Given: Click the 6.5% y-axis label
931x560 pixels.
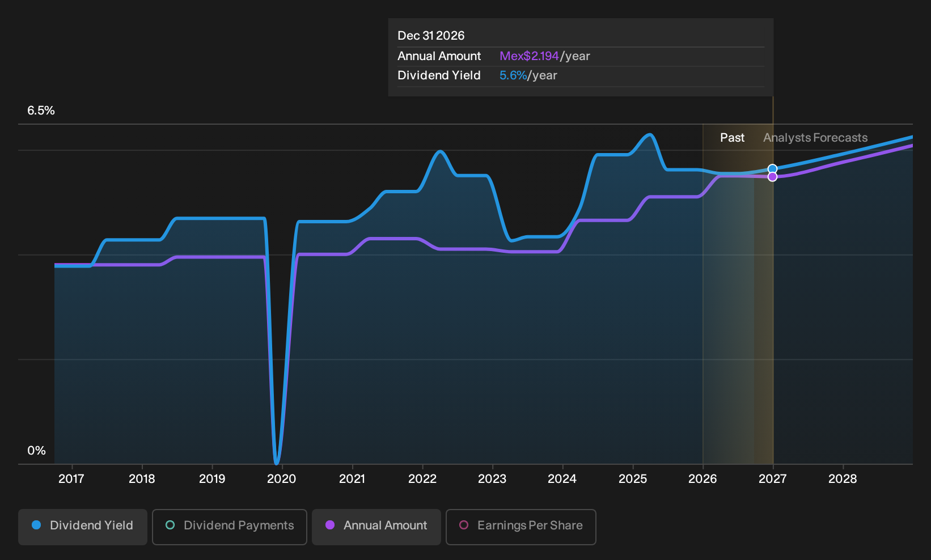Looking at the screenshot, I should (41, 111).
